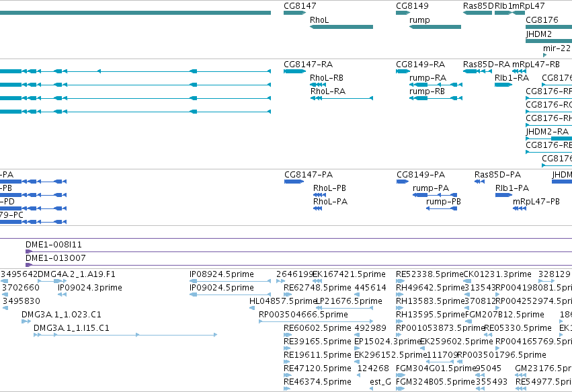Click the RE46374.5prime EST label
Image resolution: width=572 pixels, height=392 pixels.
(x=317, y=382)
